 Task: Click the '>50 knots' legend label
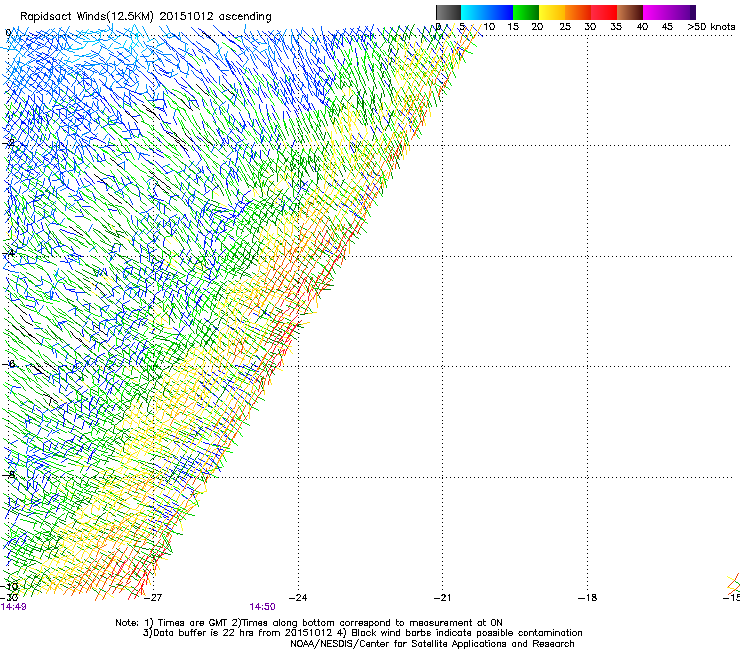(711, 27)
